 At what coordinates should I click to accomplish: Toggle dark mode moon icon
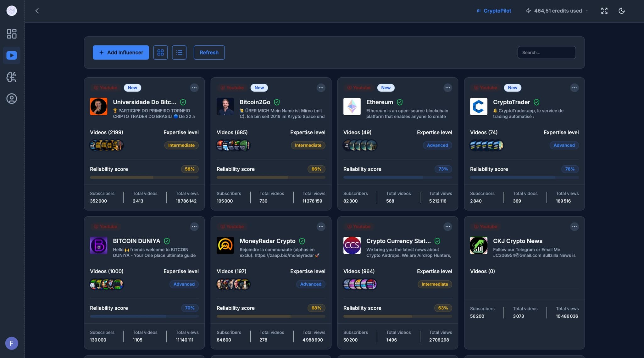(621, 11)
